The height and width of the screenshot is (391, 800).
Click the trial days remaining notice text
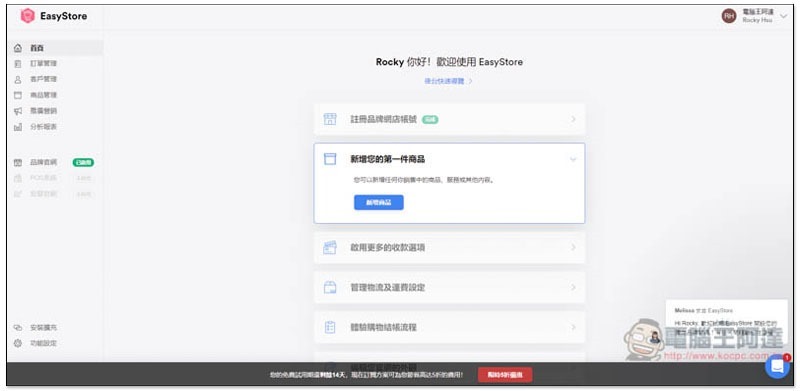click(x=366, y=375)
